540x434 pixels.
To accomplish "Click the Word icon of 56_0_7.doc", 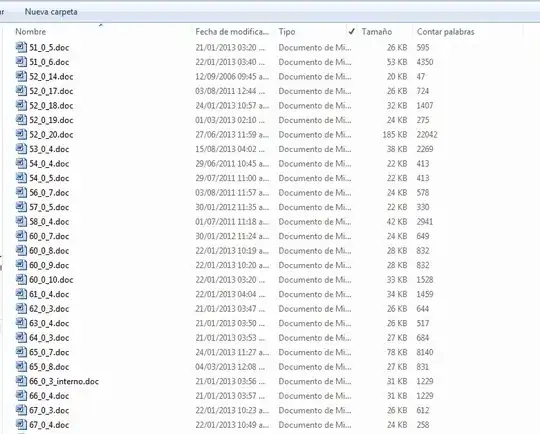I will tap(21, 192).
